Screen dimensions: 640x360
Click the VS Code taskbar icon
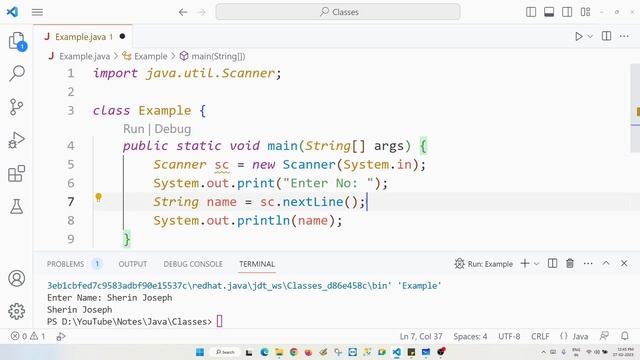click(x=397, y=352)
